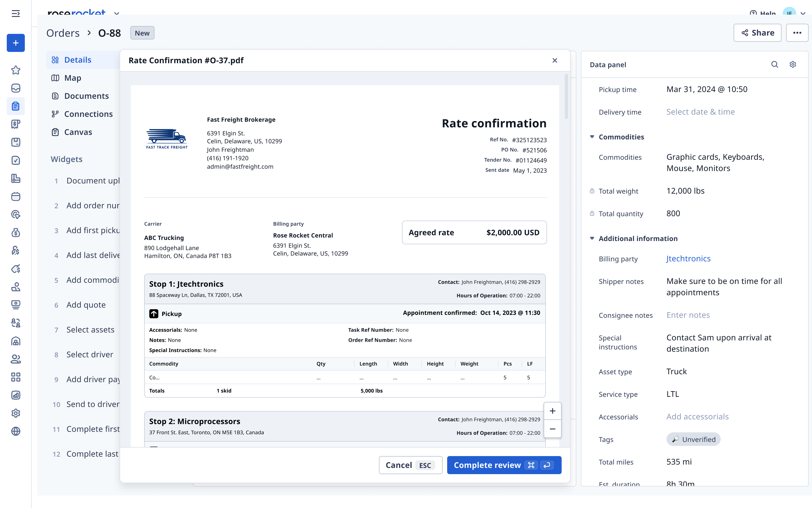Click the Special instructions value
This screenshot has width=812, height=508.
[x=719, y=343]
